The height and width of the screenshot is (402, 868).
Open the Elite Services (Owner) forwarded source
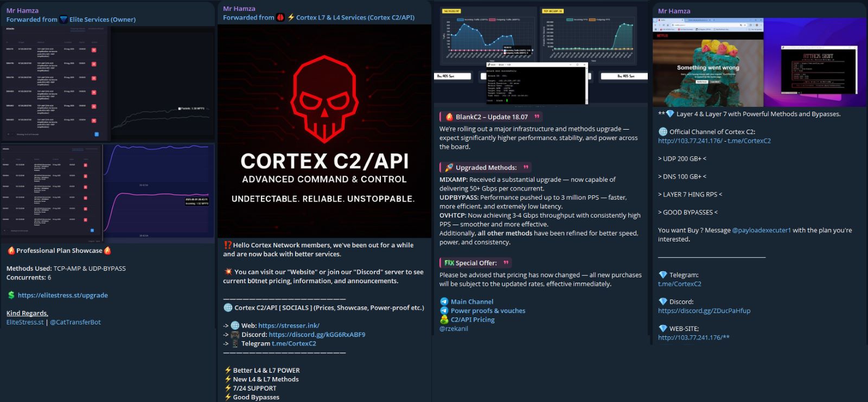[x=103, y=20]
